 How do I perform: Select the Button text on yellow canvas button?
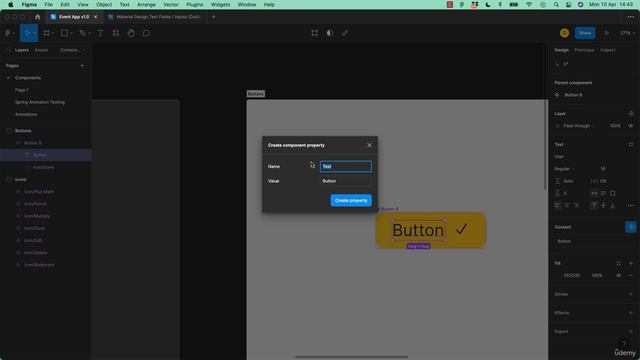[418, 230]
